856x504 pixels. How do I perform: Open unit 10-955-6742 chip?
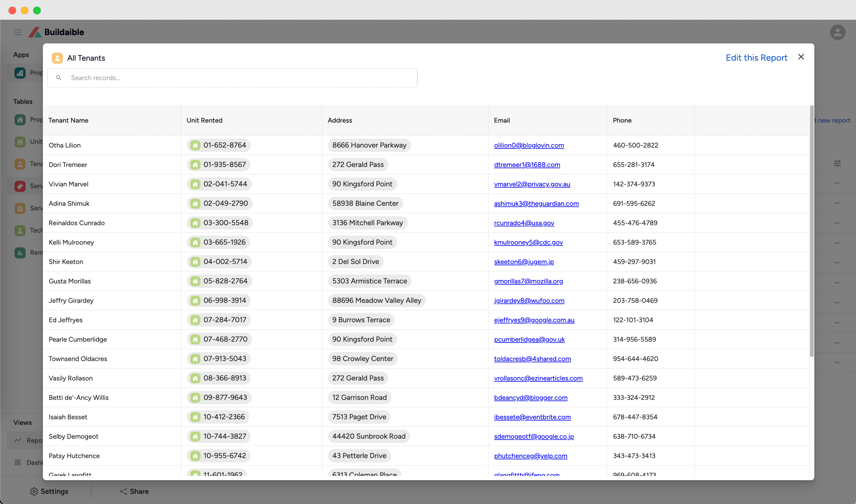tap(219, 455)
